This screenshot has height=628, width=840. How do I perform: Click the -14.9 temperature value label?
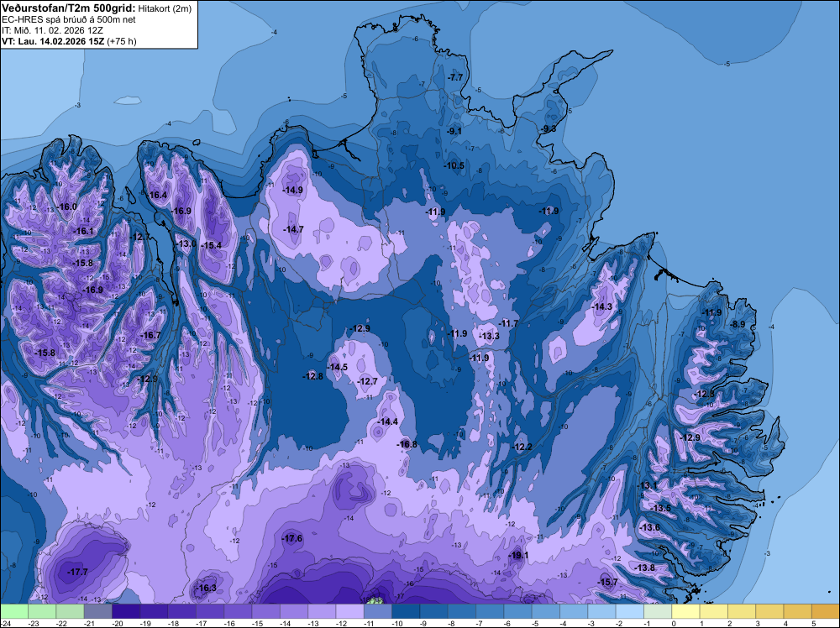(x=292, y=190)
